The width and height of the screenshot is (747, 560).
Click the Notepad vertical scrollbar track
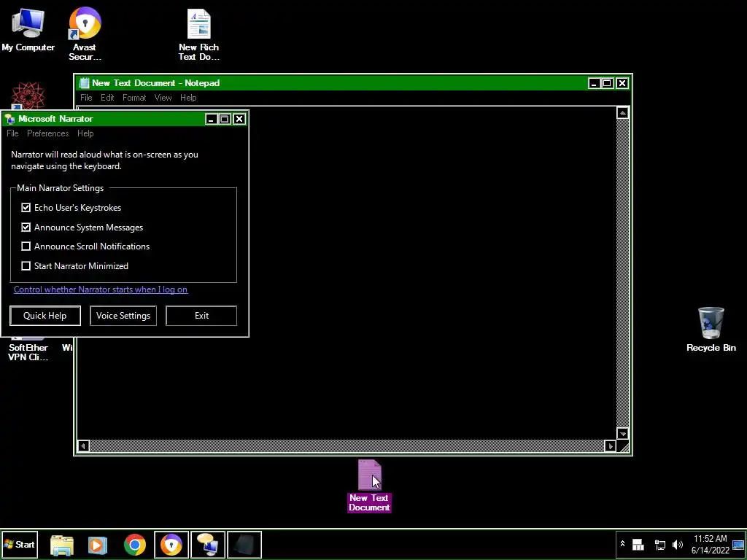(x=623, y=273)
